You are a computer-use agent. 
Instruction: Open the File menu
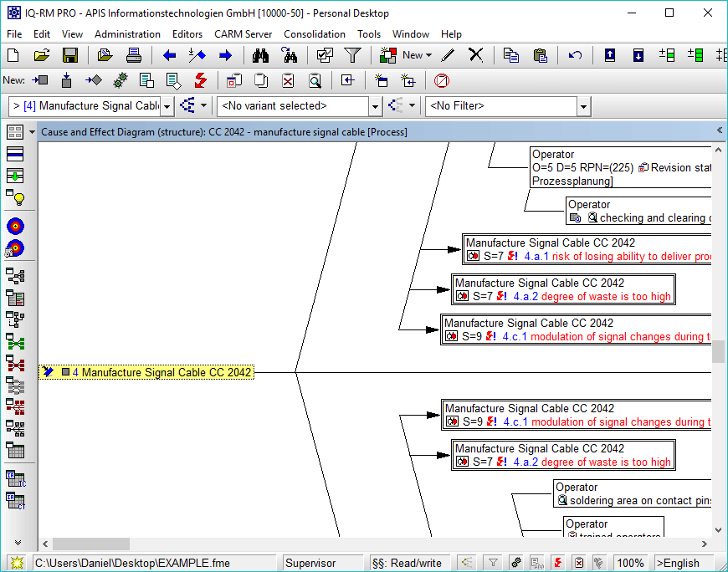(14, 34)
